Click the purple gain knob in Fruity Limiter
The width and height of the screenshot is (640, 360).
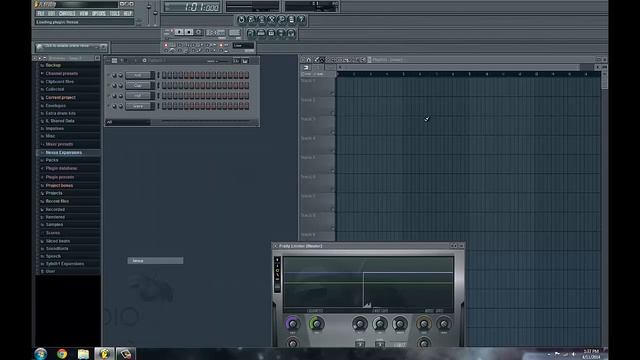292,324
